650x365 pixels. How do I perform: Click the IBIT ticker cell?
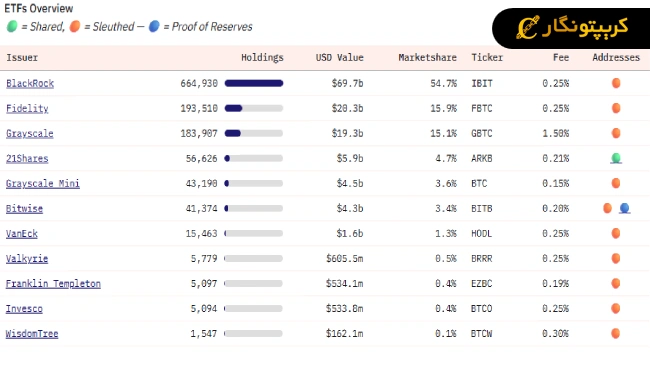click(x=482, y=83)
